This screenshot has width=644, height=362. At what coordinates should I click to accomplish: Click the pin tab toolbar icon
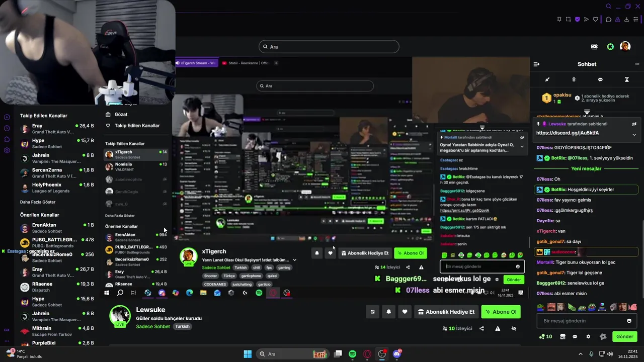tap(559, 20)
